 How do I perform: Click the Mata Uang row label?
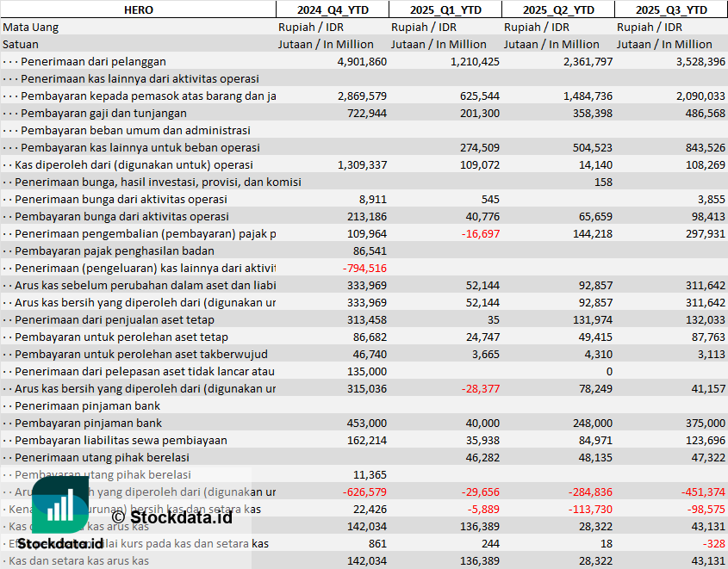click(31, 28)
